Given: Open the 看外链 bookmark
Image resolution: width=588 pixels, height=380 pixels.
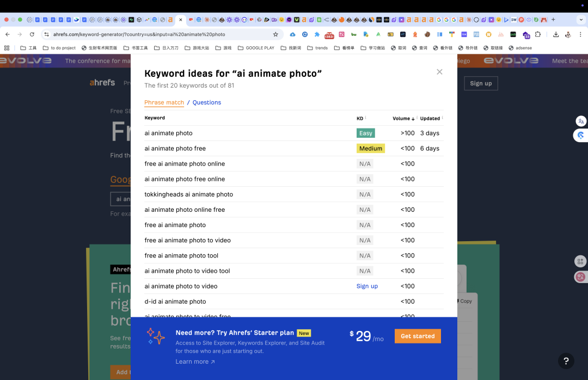Looking at the screenshot, I should pos(443,48).
